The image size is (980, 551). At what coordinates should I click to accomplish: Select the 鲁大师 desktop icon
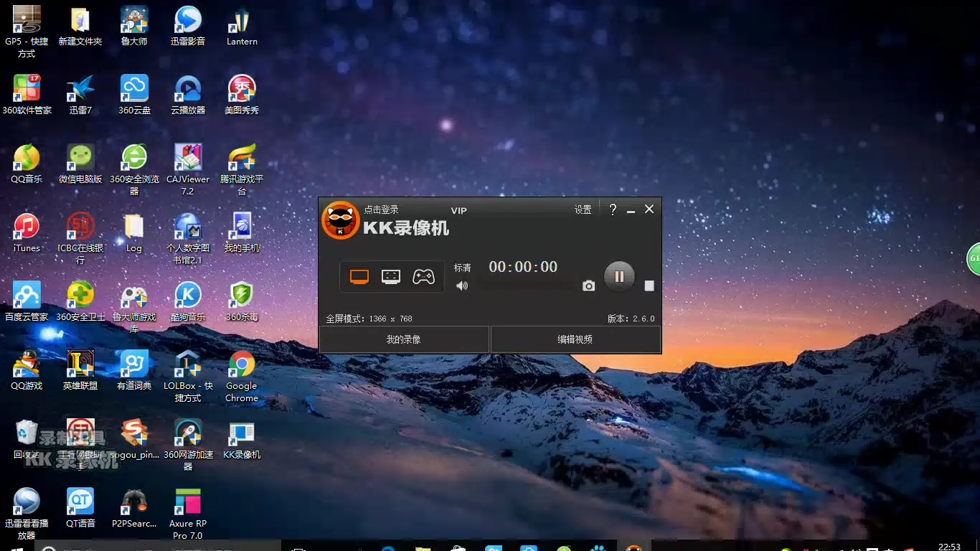click(134, 26)
